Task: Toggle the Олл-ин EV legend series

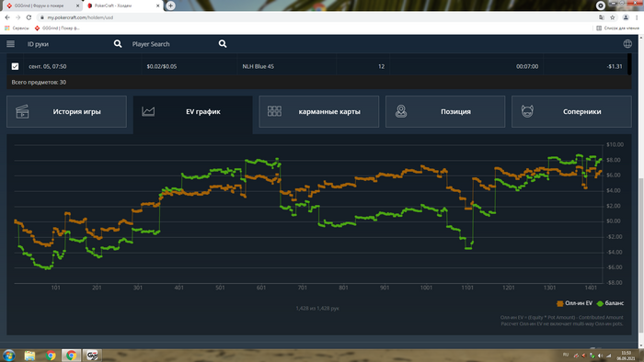Action: pyautogui.click(x=575, y=303)
